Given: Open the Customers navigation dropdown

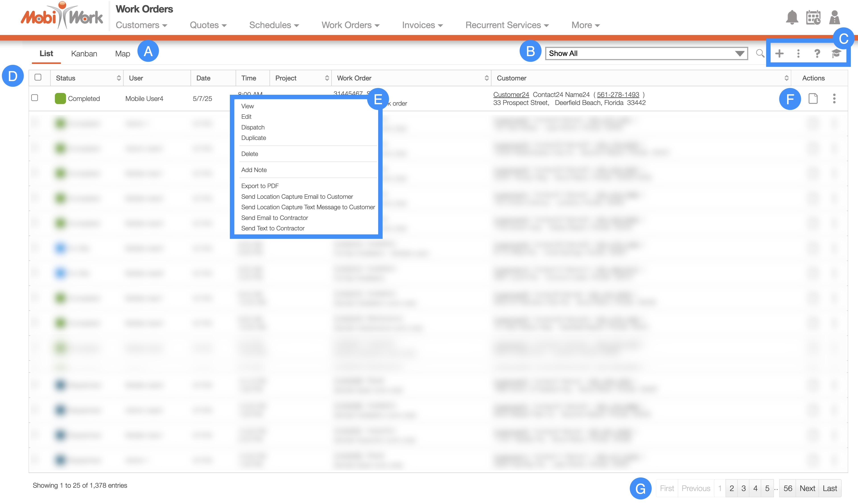Looking at the screenshot, I should (x=141, y=25).
